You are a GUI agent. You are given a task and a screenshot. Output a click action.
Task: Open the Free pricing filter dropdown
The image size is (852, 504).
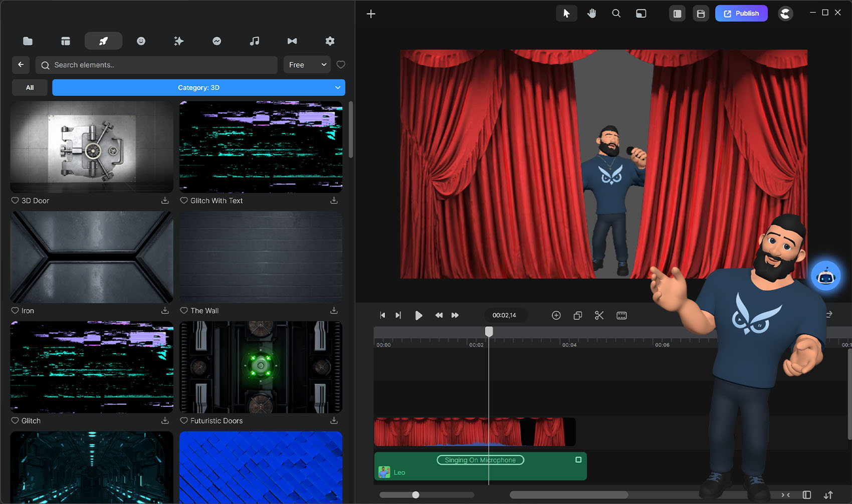(x=307, y=65)
